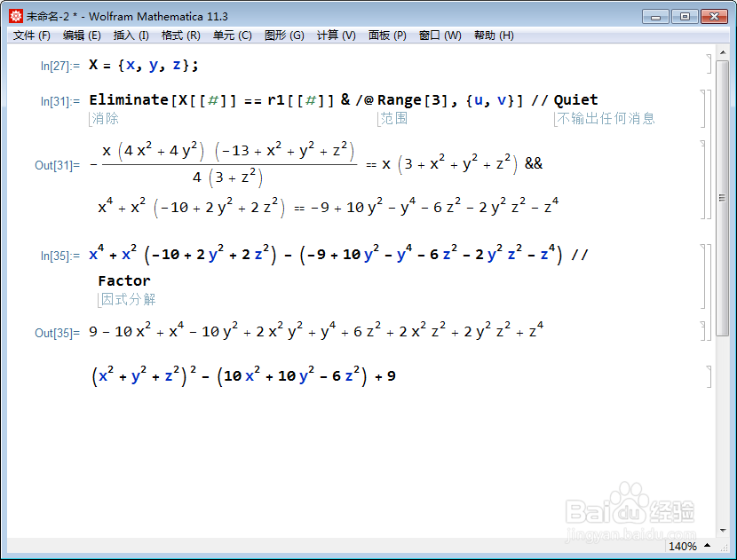The image size is (737, 560).
Task: Open the 图形 (G) menu
Action: (284, 35)
